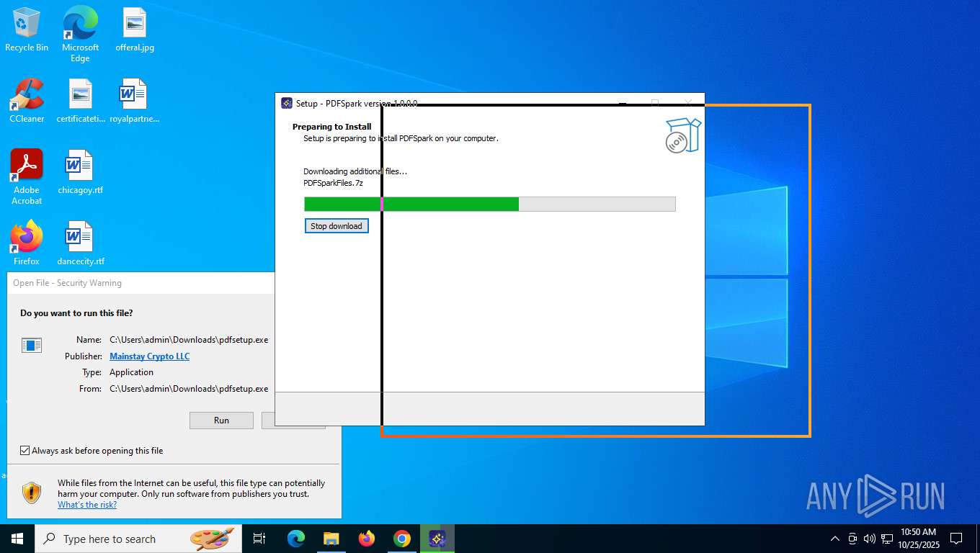980x553 pixels.
Task: Launch Chrome from the taskbar
Action: (402, 539)
